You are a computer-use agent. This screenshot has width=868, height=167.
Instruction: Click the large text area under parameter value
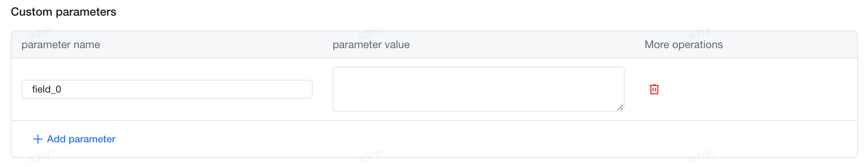tap(479, 89)
